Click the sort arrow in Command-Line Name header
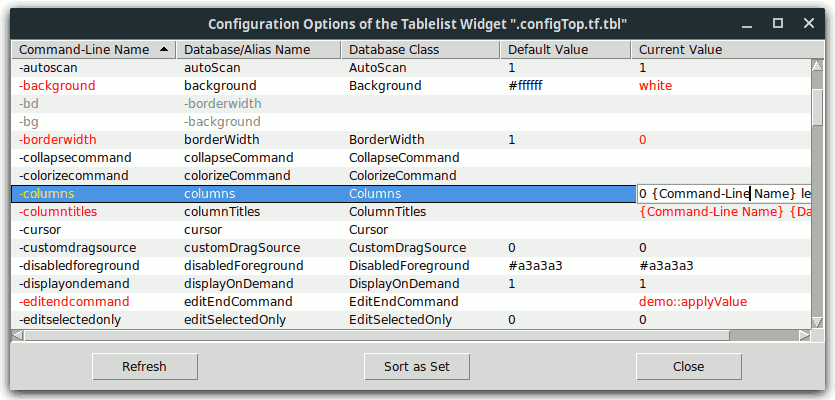Screen dimensions: 835x400 point(163,50)
